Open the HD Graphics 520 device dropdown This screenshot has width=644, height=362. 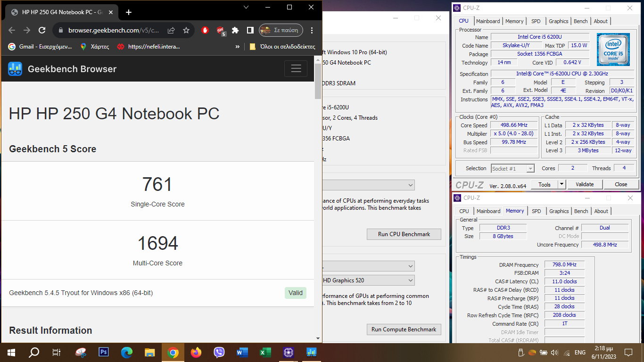(368, 280)
